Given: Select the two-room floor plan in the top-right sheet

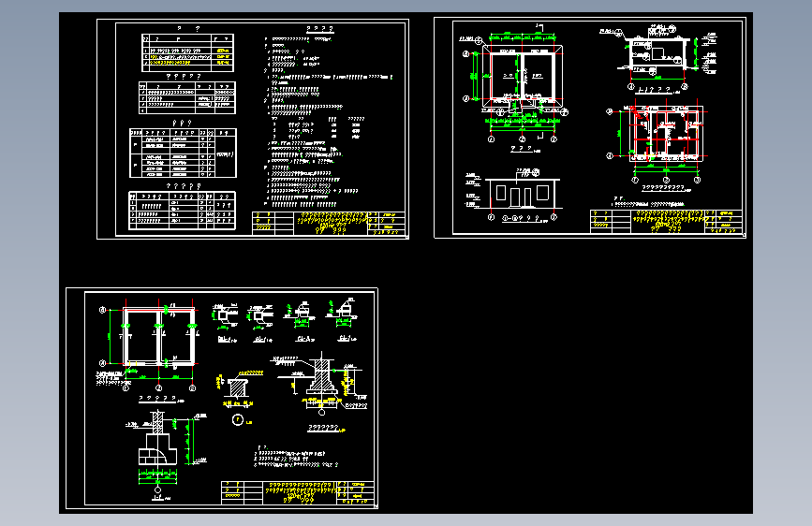Looking at the screenshot, I should (516, 85).
